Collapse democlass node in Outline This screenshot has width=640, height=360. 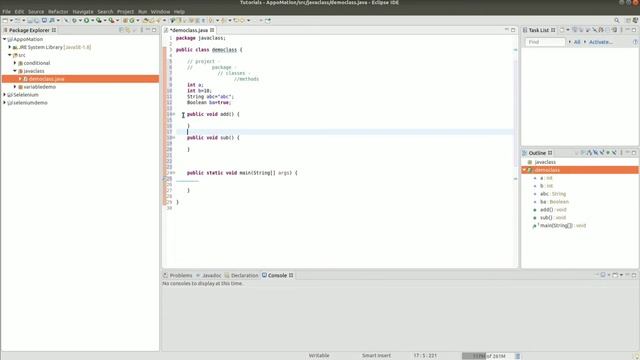[x=524, y=170]
